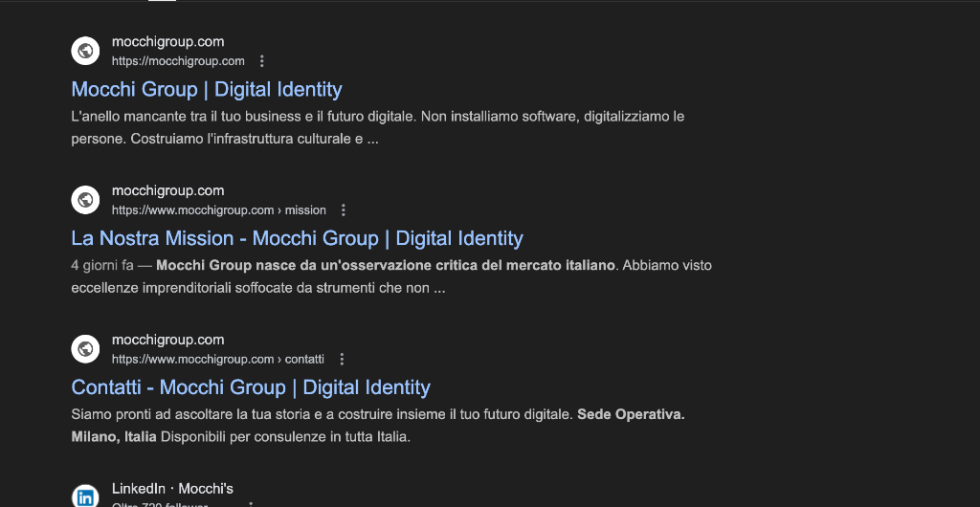
Task: Open the "Mocchi Group | Digital Identity" result
Action: (207, 90)
